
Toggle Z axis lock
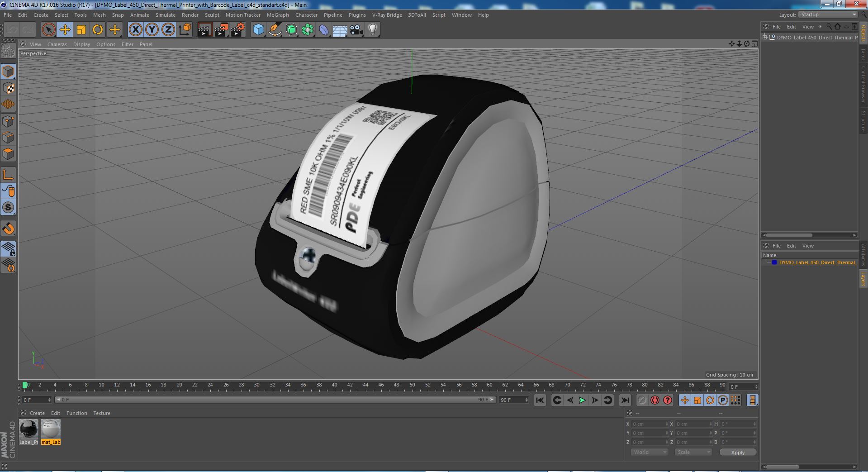tap(168, 30)
